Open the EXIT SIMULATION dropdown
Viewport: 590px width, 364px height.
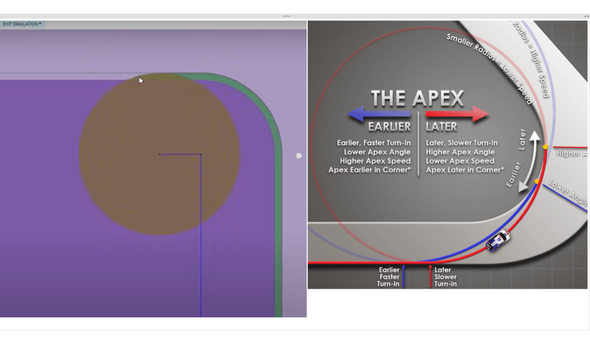22,24
